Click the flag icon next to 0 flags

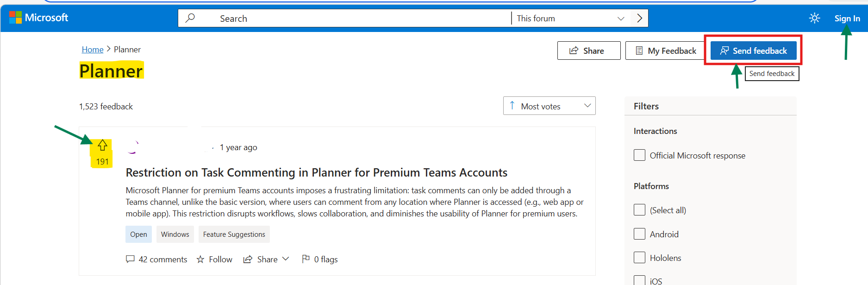point(306,259)
